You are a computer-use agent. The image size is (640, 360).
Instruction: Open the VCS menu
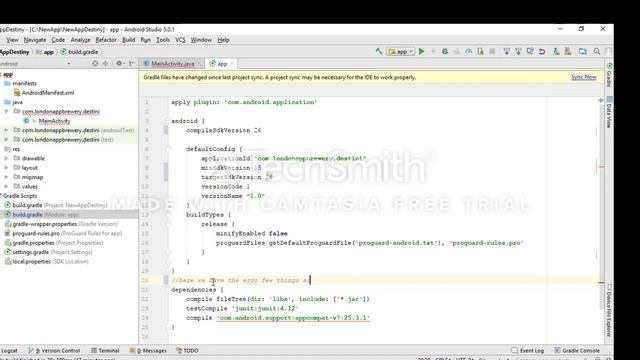(x=180, y=40)
